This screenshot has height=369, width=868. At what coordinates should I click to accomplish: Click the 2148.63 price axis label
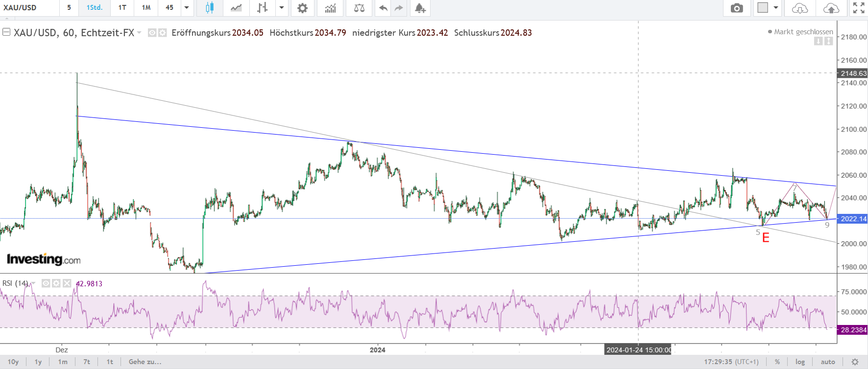(x=853, y=73)
